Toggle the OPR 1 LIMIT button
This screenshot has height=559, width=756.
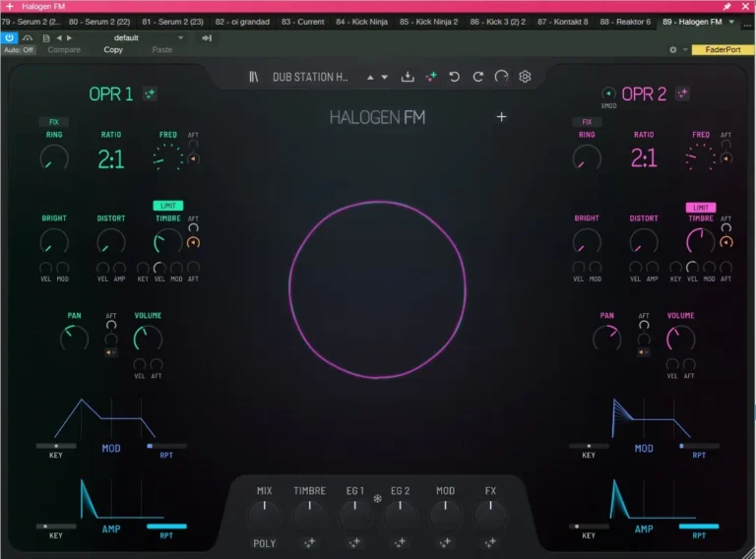(167, 206)
